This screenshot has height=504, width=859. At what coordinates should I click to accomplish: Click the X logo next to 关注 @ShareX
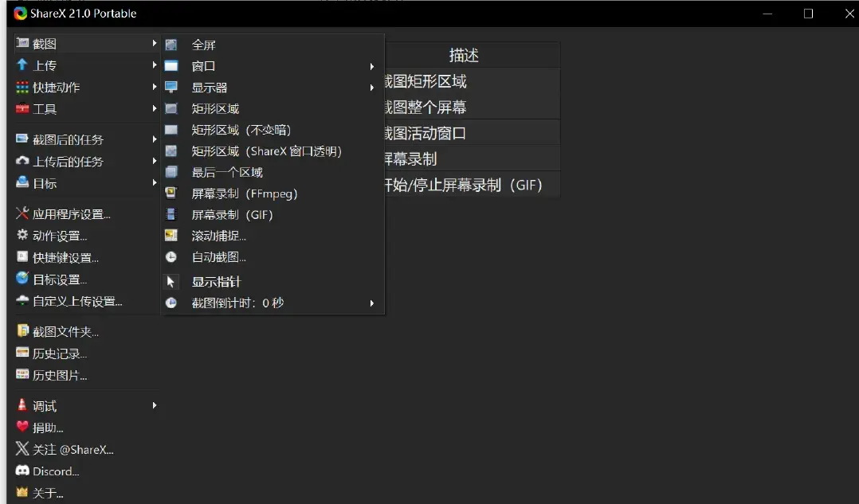click(22, 449)
